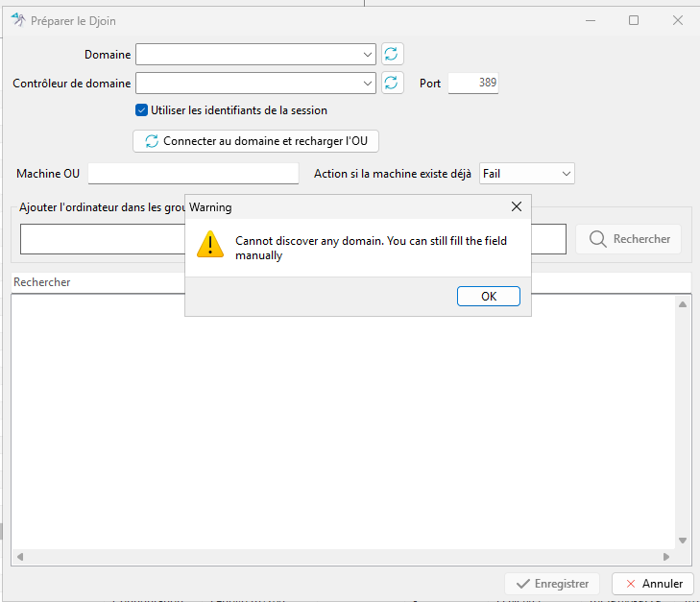Confirm the warning with OK
This screenshot has width=700, height=602.
[x=489, y=297]
